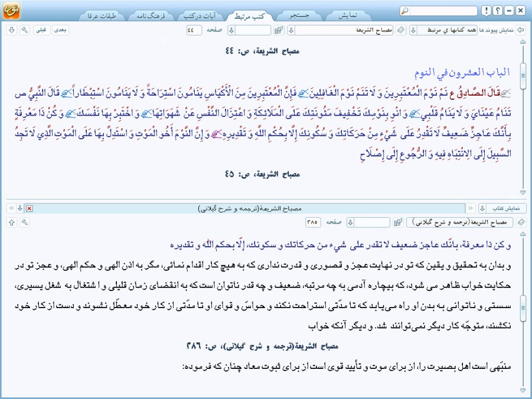Viewport: 532px width, 399px height.
Task: Click the نمایش کتاب button
Action: click(506, 208)
